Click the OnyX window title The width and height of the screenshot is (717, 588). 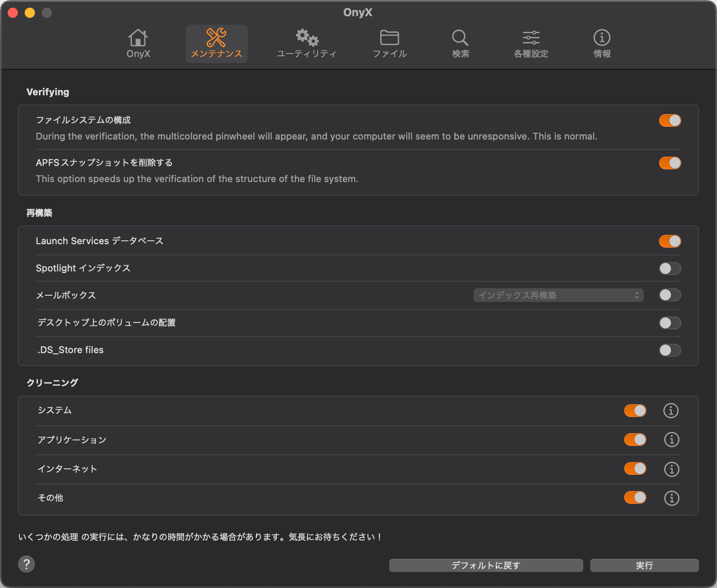click(x=358, y=12)
